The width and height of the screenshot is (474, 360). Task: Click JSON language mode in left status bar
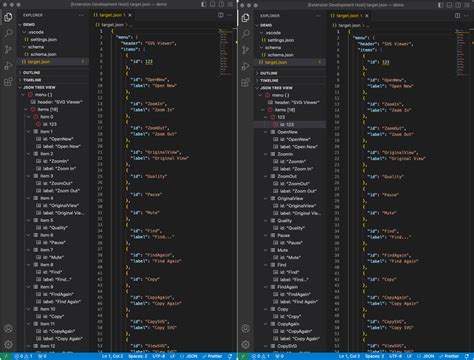(189, 356)
